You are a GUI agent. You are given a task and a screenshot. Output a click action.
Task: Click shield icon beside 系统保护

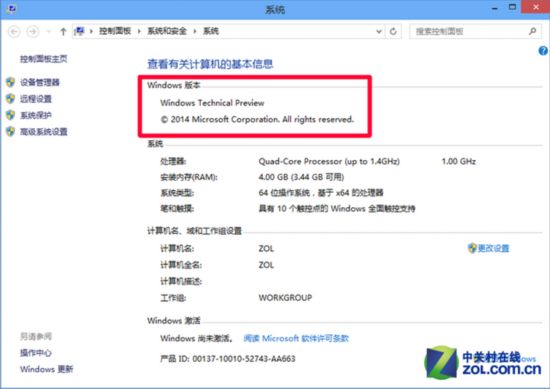11,115
